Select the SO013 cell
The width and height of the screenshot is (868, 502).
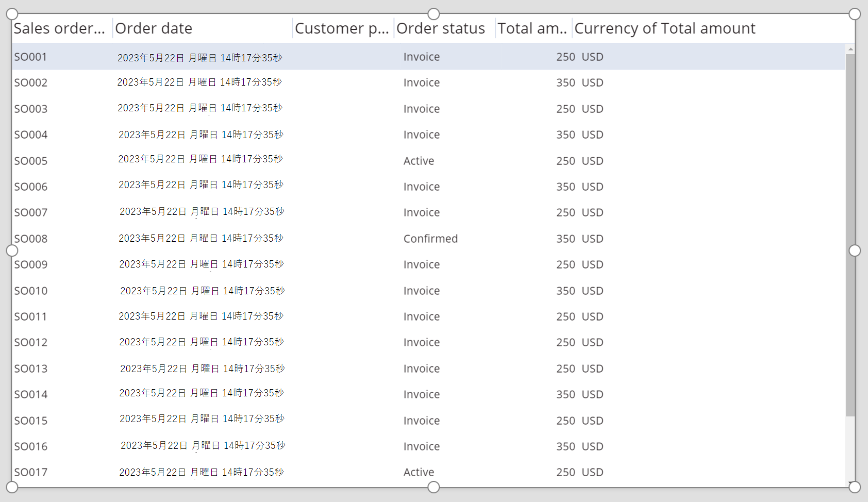30,369
